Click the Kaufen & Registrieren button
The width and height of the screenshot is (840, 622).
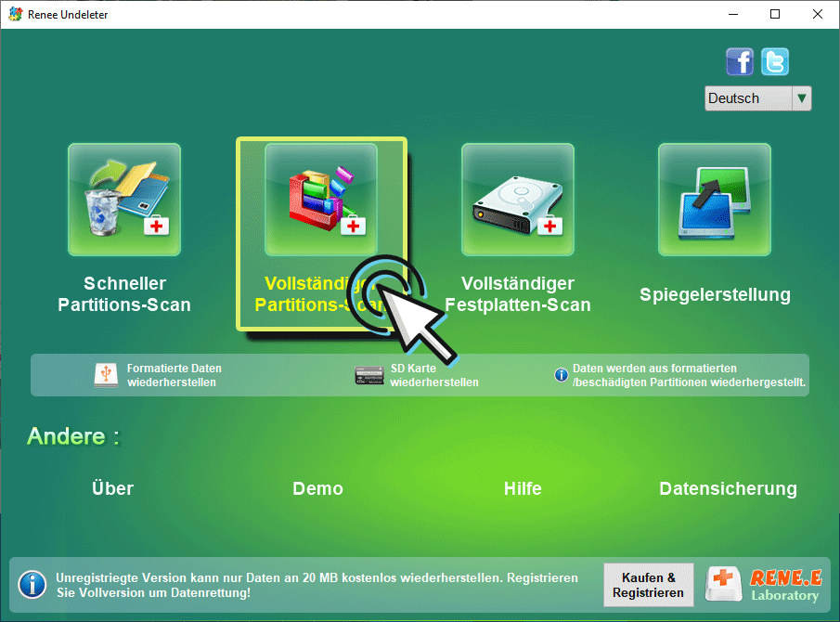(648, 585)
